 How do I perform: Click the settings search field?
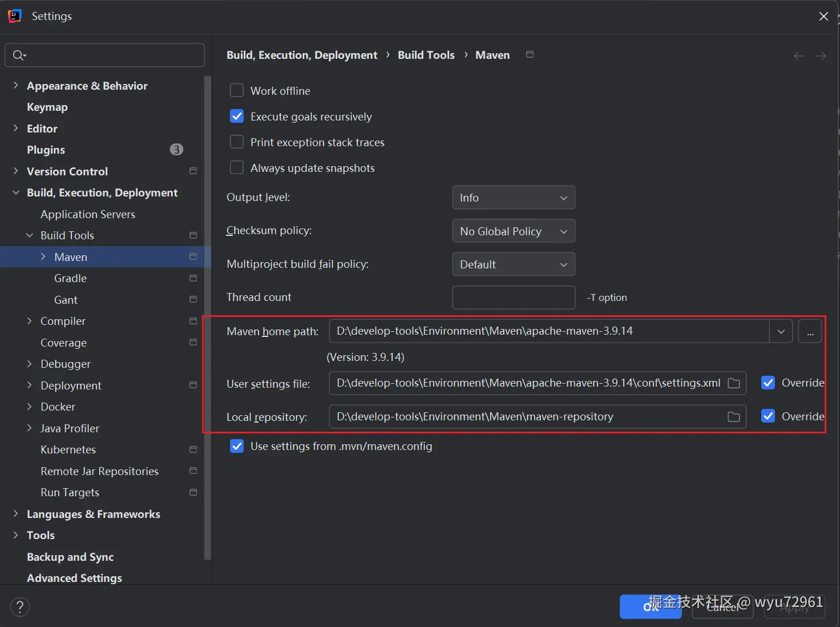pyautogui.click(x=104, y=55)
